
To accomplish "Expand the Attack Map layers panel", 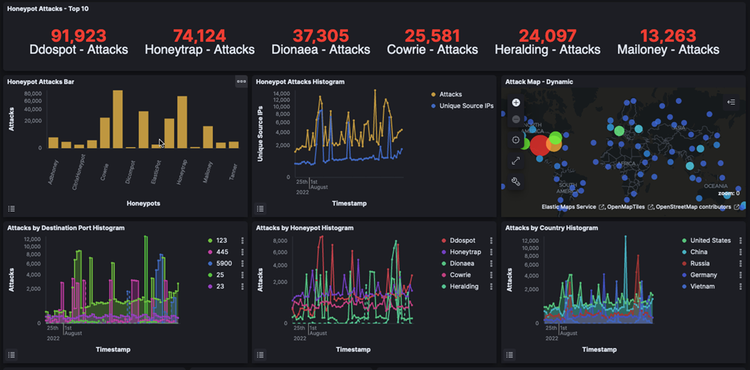I will pyautogui.click(x=730, y=102).
